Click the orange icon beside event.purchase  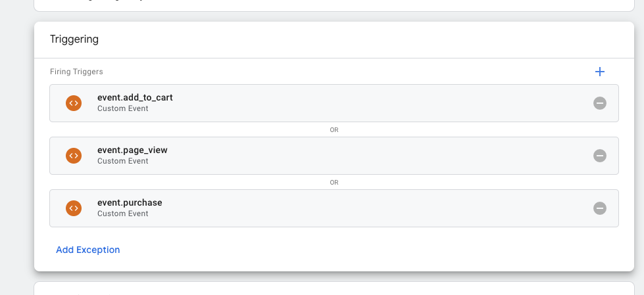click(74, 208)
